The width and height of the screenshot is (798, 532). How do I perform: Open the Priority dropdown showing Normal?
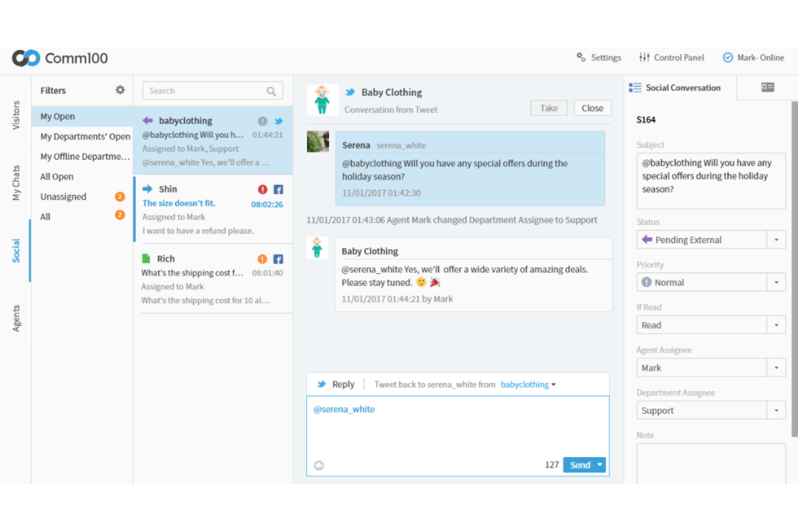(x=776, y=282)
